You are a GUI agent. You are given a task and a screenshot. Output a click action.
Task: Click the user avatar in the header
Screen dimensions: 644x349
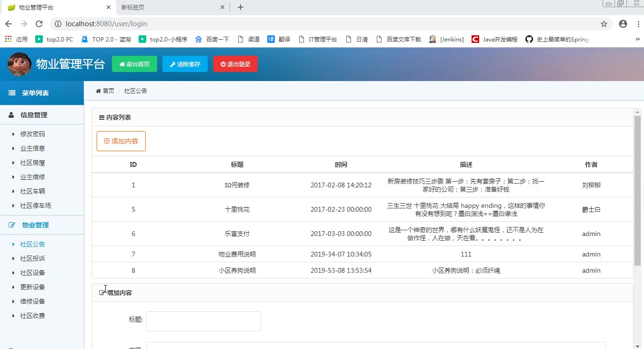pos(20,64)
